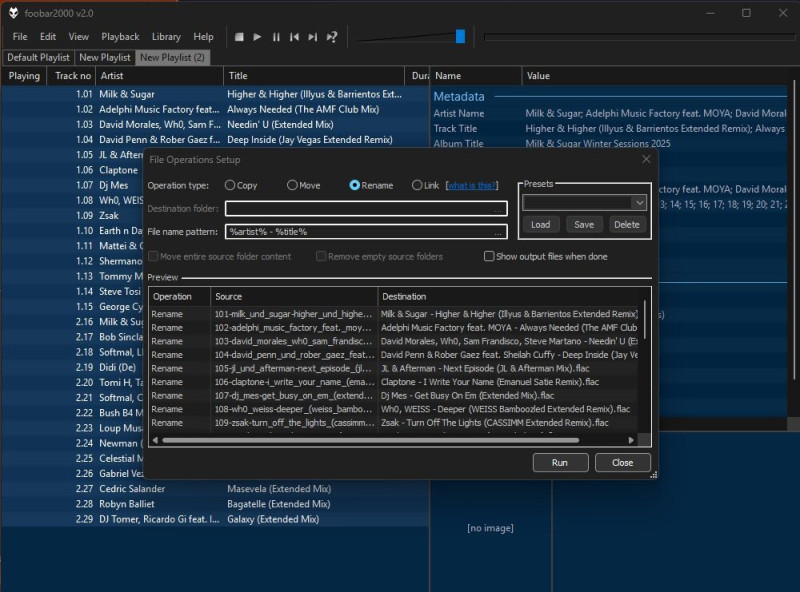Switch to the Default Playlist tab
Screen dimensions: 800x592
coord(38,58)
